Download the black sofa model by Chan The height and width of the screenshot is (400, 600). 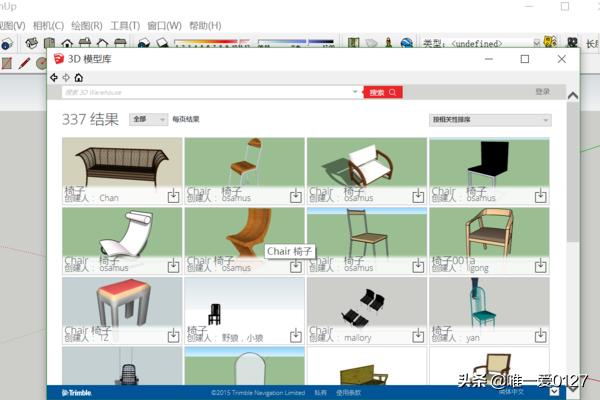click(x=173, y=197)
